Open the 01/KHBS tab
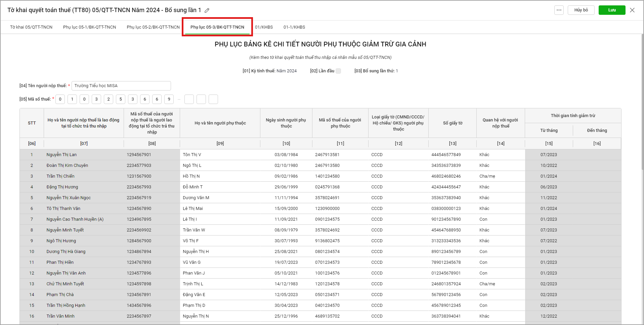Image resolution: width=644 pixels, height=325 pixels. click(x=264, y=27)
